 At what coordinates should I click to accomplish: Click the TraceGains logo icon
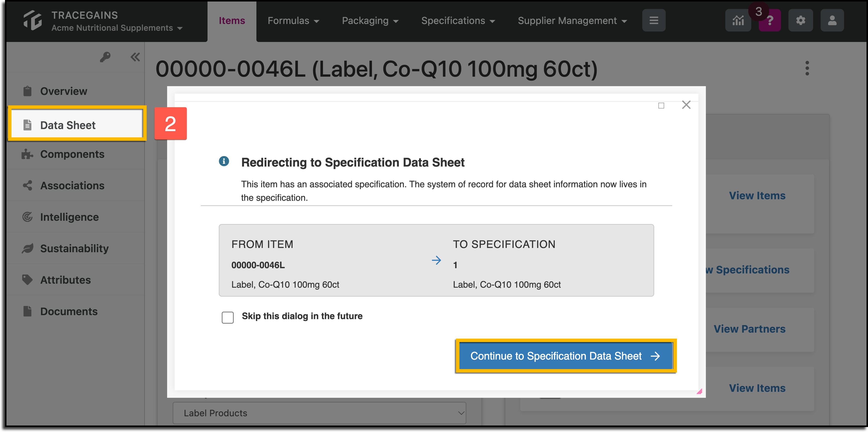click(x=33, y=20)
